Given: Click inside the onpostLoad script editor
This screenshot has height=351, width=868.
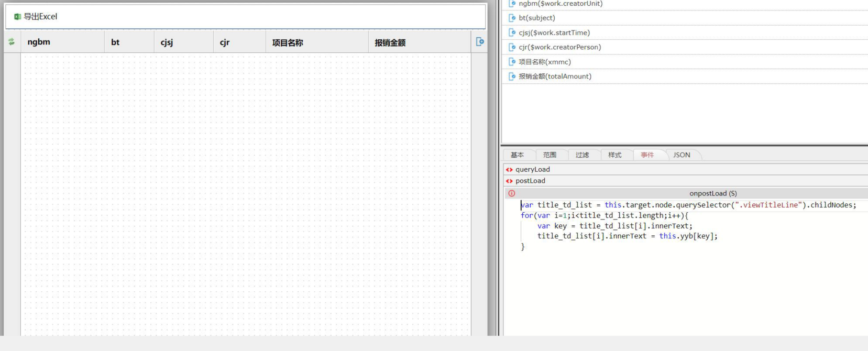Looking at the screenshot, I should point(681,283).
